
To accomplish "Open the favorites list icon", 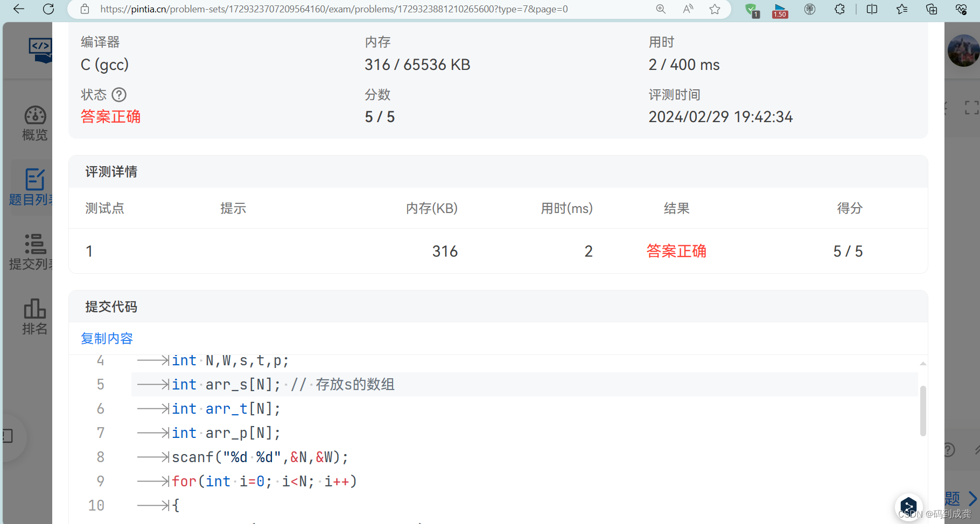I will click(x=902, y=9).
